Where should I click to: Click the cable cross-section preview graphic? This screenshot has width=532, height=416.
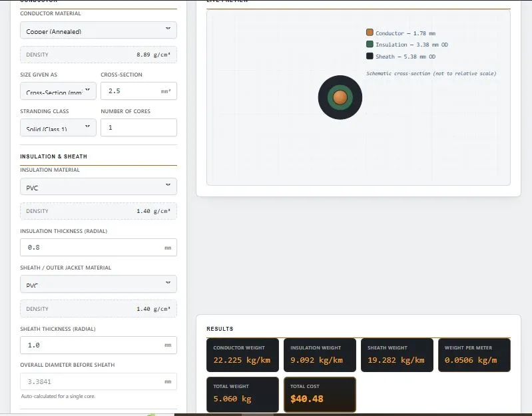pos(340,97)
